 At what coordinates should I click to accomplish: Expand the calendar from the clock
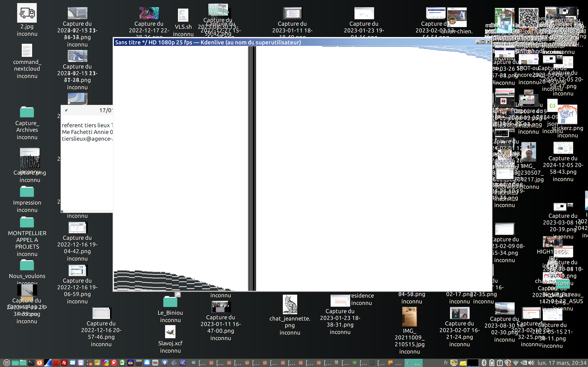point(562,363)
